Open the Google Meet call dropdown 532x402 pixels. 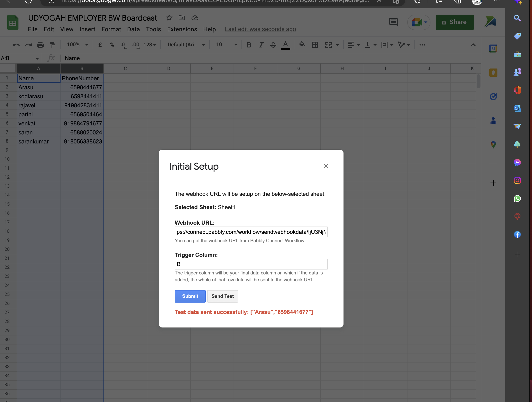pos(426,22)
